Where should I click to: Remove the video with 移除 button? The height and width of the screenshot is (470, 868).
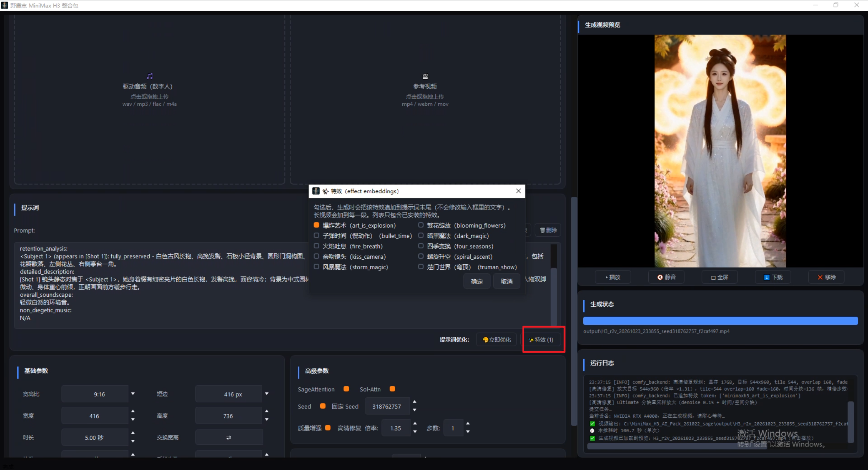tap(826, 277)
